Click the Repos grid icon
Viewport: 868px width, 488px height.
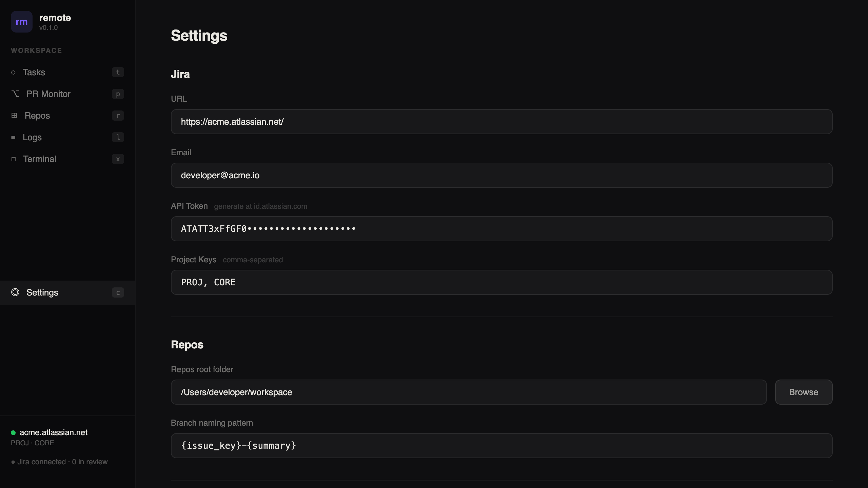pyautogui.click(x=14, y=116)
